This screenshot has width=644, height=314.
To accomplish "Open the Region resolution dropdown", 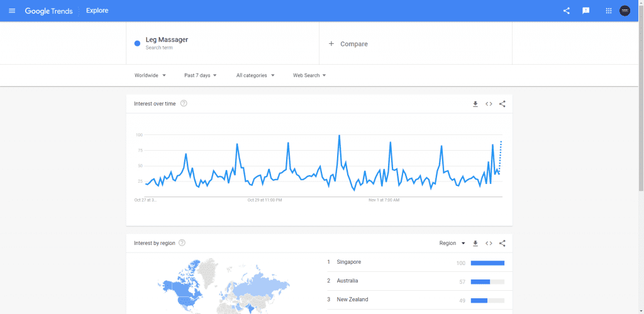I will pos(452,243).
